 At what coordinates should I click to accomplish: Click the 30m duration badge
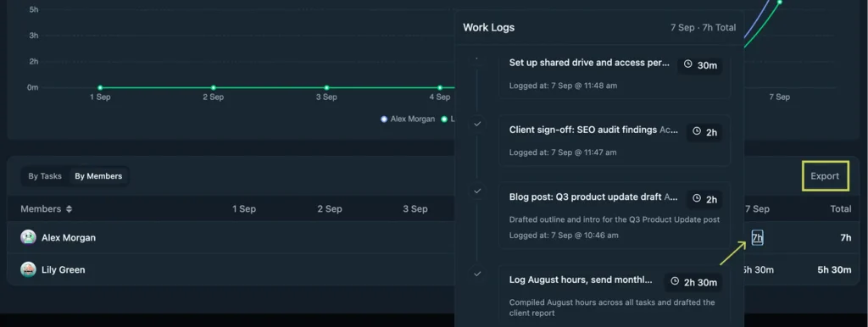700,64
